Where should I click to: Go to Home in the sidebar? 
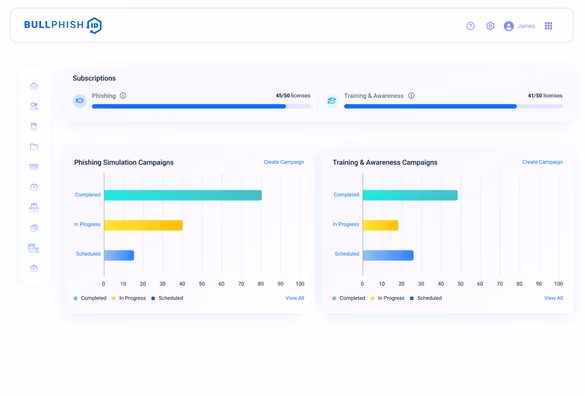[34, 86]
